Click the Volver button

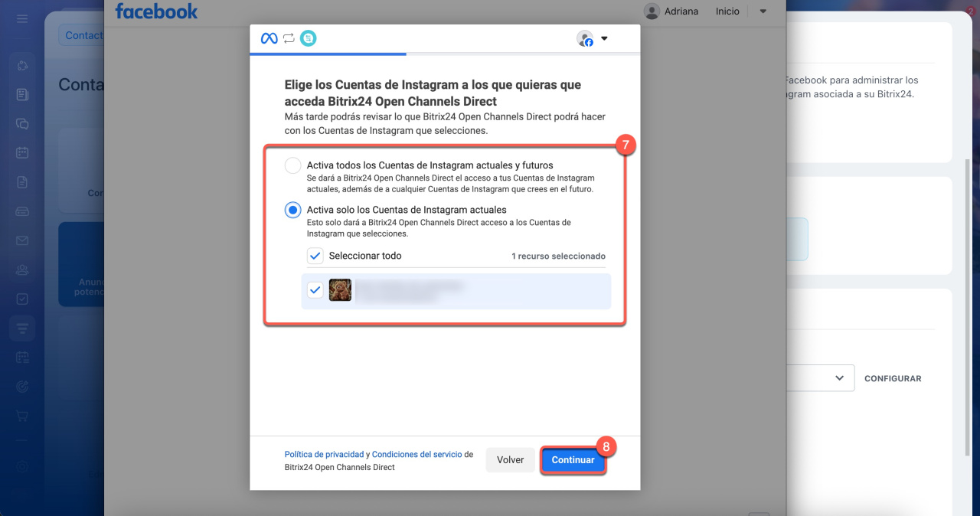(x=511, y=460)
